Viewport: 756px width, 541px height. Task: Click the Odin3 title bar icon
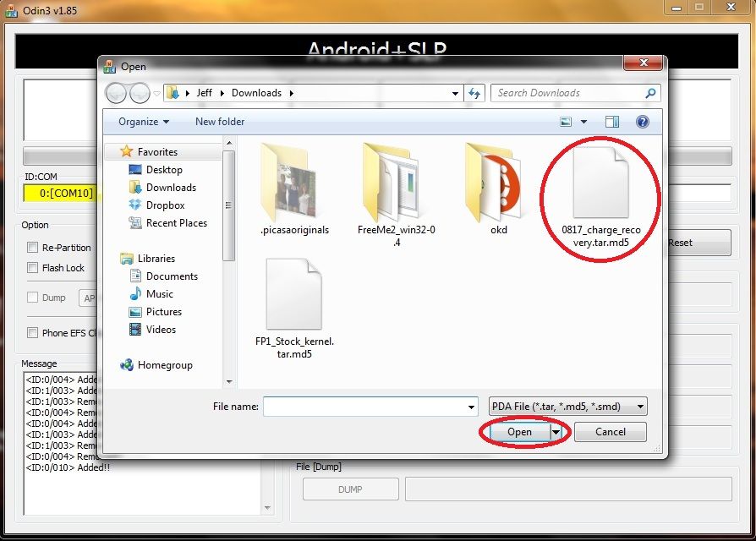point(11,11)
